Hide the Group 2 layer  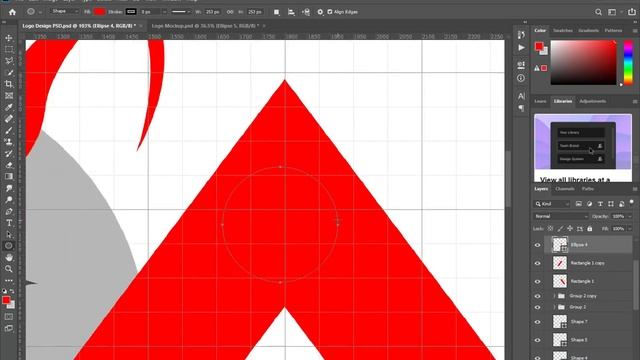[538, 307]
